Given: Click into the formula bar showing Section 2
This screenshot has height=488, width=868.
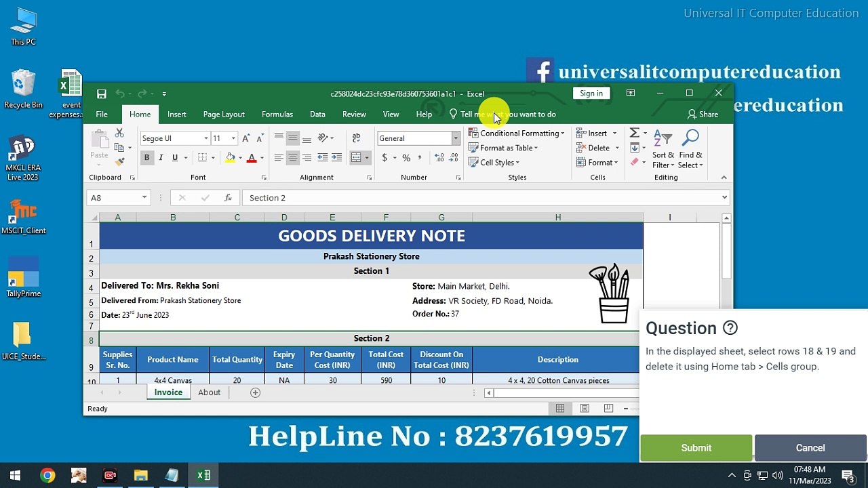Looking at the screenshot, I should pyautogui.click(x=481, y=198).
